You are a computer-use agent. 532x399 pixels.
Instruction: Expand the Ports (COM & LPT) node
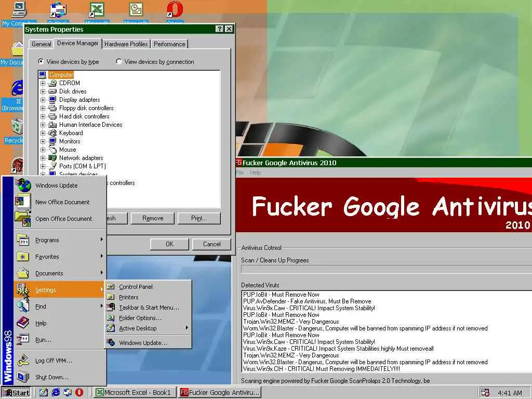(x=43, y=166)
